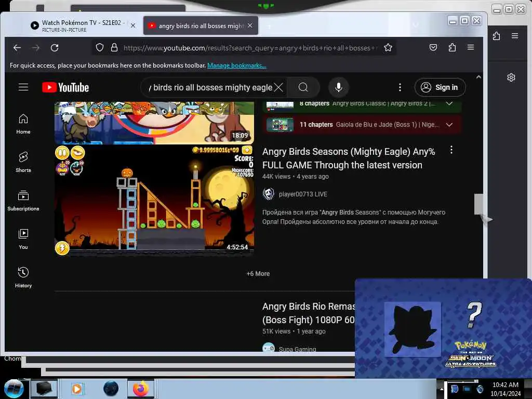The height and width of the screenshot is (399, 532).
Task: Open You section in sidebar
Action: (23, 239)
